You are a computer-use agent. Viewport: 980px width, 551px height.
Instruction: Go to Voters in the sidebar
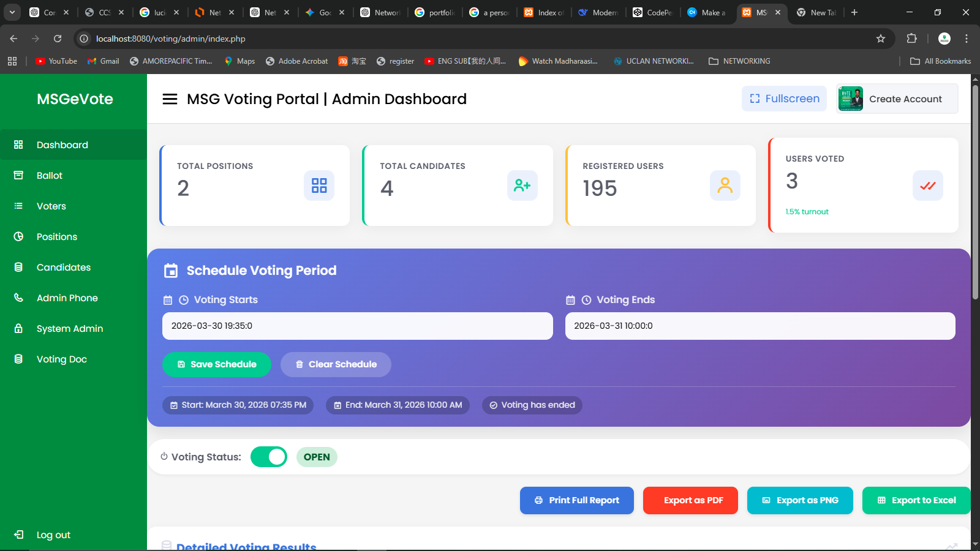73,206
